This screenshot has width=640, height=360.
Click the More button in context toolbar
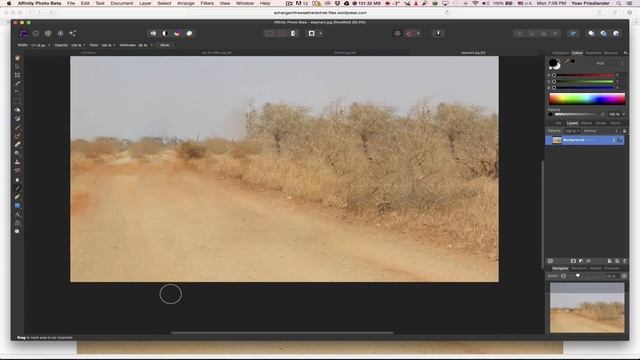tap(164, 45)
